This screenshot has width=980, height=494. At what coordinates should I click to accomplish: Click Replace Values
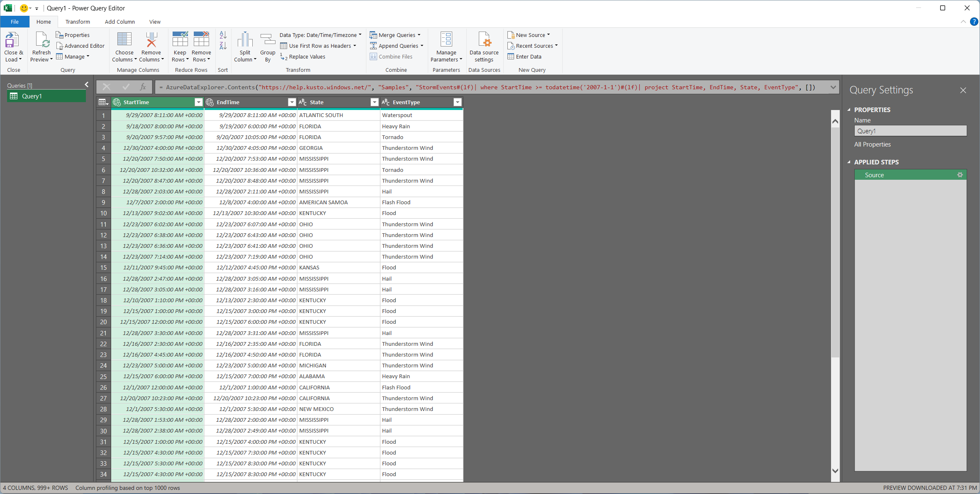point(302,57)
